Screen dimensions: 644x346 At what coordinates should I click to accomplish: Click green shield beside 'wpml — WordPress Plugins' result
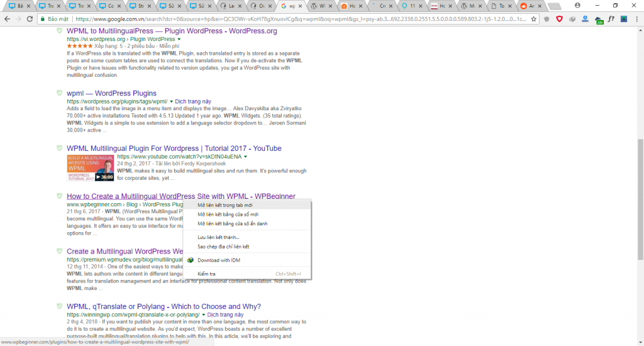(x=60, y=93)
